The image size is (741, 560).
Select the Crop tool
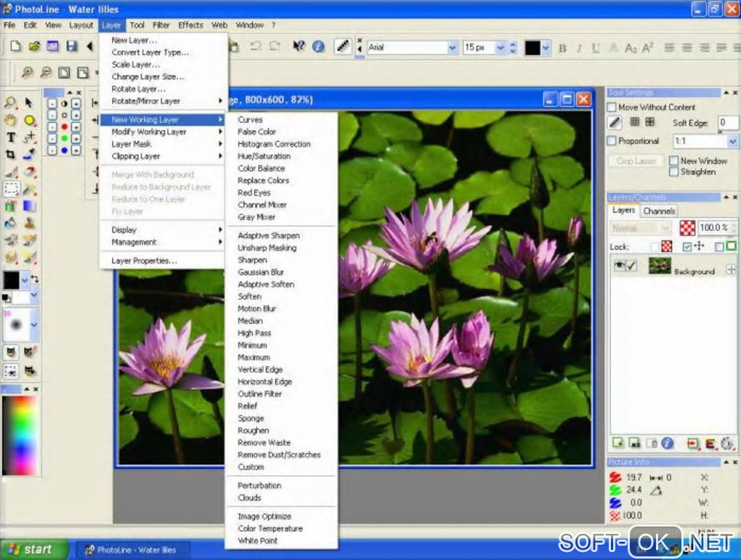[x=10, y=154]
